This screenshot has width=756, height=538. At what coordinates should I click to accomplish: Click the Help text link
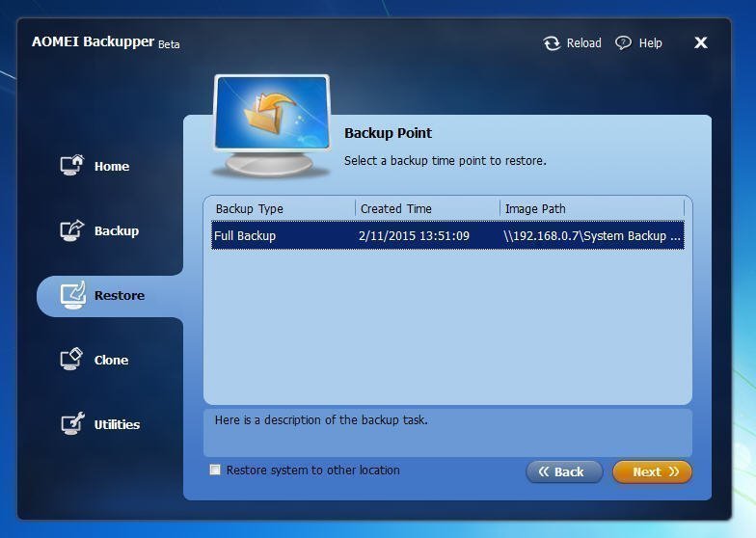pos(650,42)
